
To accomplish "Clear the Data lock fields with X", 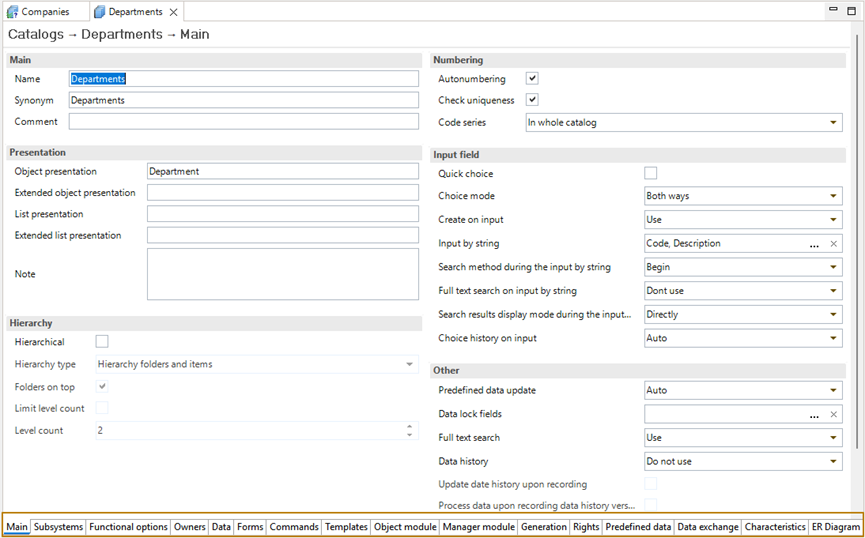I will click(833, 415).
